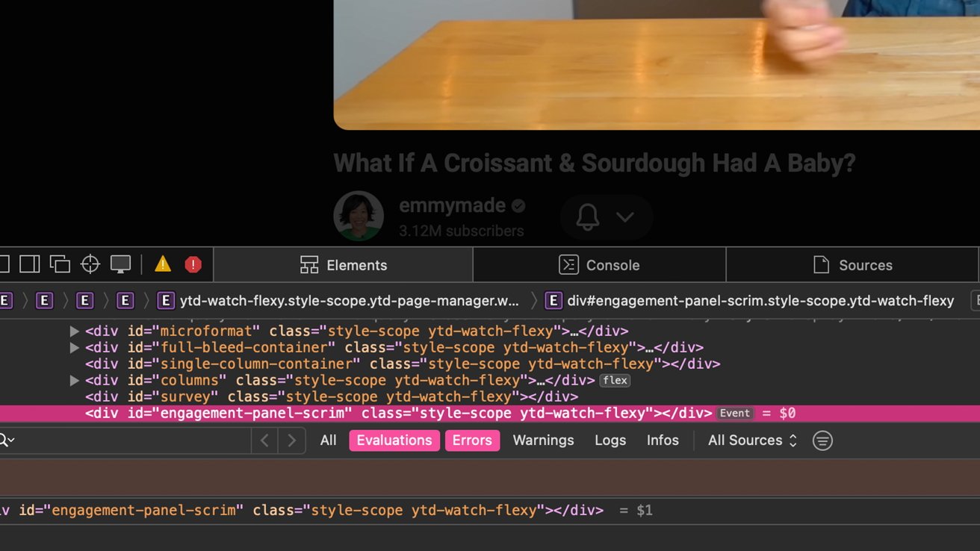Expand the columns div node
Viewport: 980px width, 551px height.
coord(74,381)
